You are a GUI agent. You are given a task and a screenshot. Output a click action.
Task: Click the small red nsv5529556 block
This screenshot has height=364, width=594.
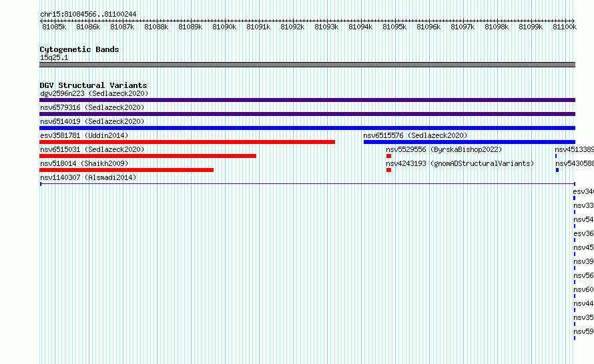coord(388,156)
